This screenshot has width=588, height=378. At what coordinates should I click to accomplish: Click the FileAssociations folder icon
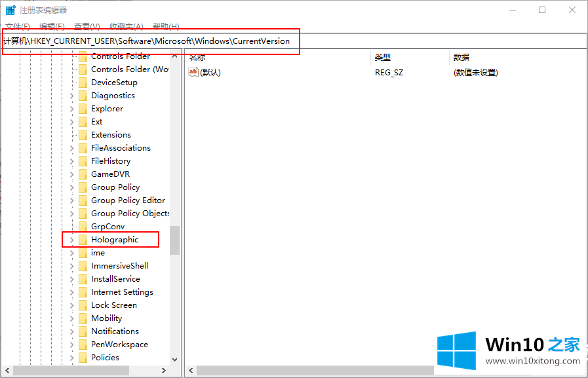point(83,148)
